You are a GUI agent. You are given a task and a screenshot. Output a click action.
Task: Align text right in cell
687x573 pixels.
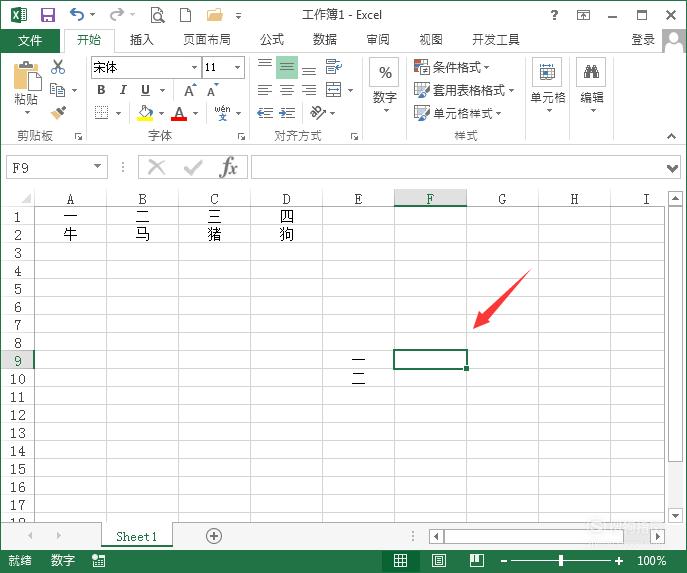309,90
